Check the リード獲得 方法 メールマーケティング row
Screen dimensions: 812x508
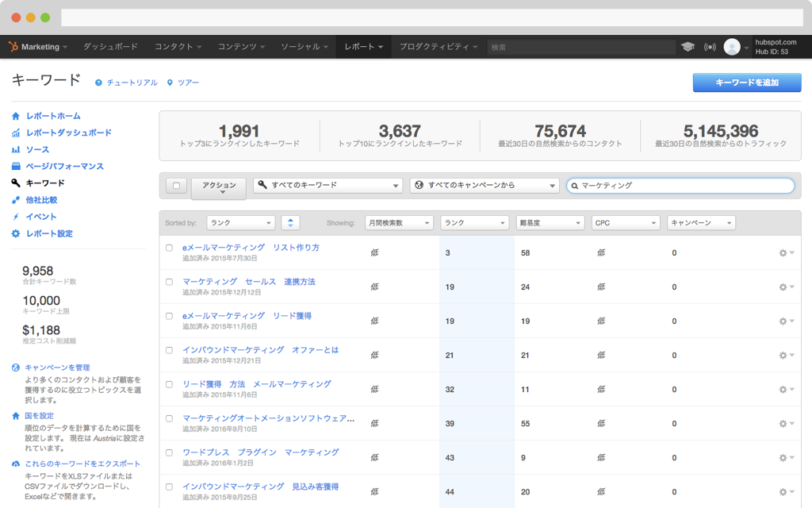coord(169,385)
